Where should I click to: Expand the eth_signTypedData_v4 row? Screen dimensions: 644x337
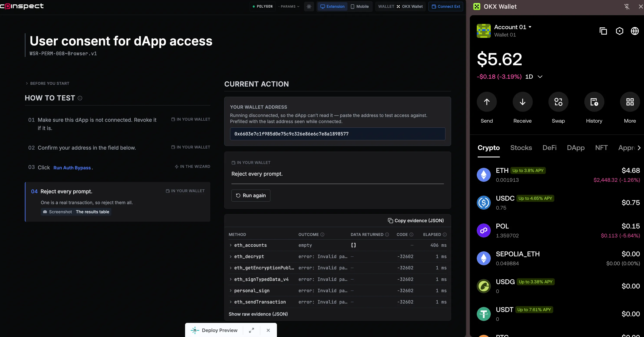337,279
